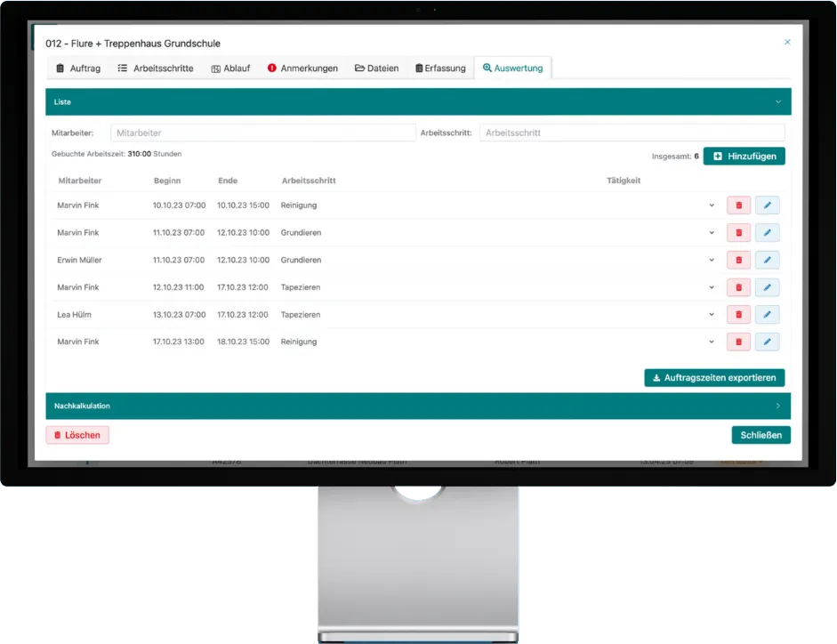Open the Anmerkungen tab
The width and height of the screenshot is (837, 644).
click(302, 68)
